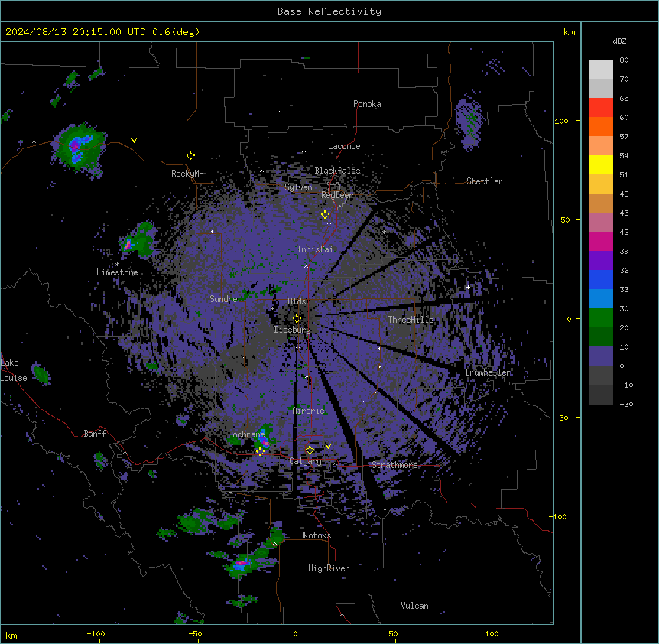Click the Stettler town label
Screen dimensions: 659x644
pos(485,181)
